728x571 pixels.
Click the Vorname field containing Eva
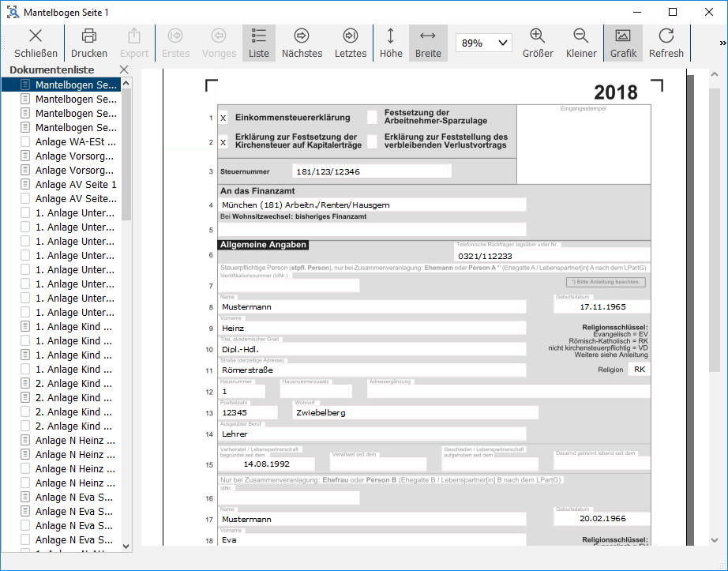click(x=372, y=540)
